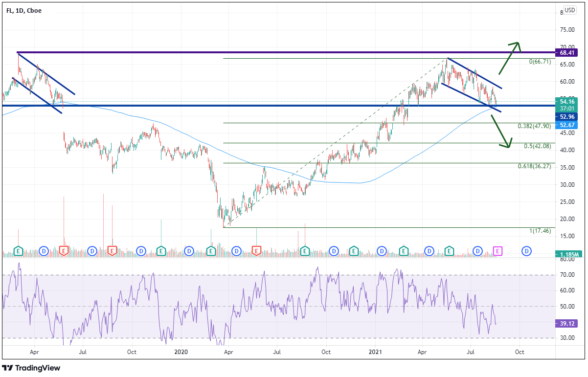Click the FL, 1D, Cboe symbol title
This screenshot has width=588, height=377.
[24, 11]
